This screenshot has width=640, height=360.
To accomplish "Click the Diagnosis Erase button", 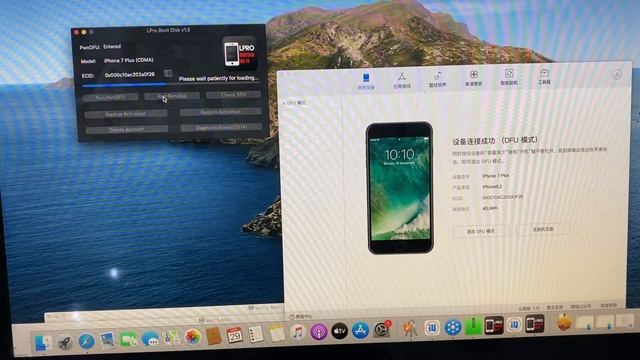I will pyautogui.click(x=221, y=128).
